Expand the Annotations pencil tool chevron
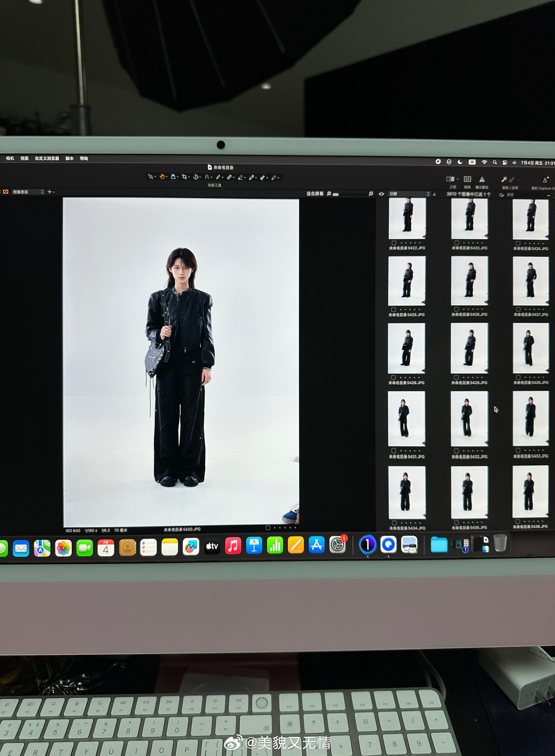Viewport: 555px width, 756px height. (278, 178)
